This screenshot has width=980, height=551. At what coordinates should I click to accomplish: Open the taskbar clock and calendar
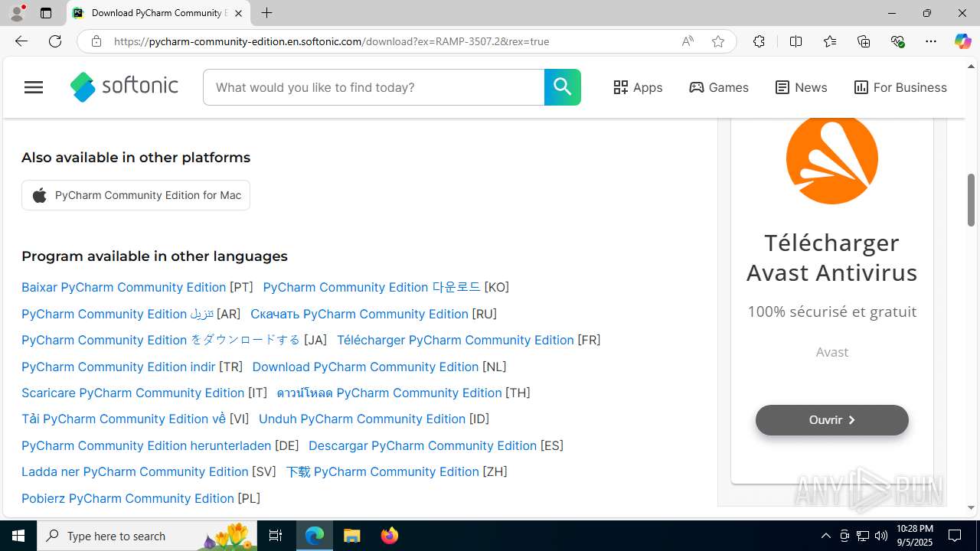914,536
